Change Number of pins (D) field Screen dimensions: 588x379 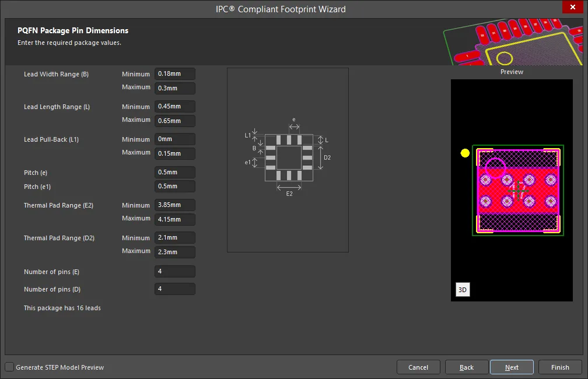click(x=175, y=289)
